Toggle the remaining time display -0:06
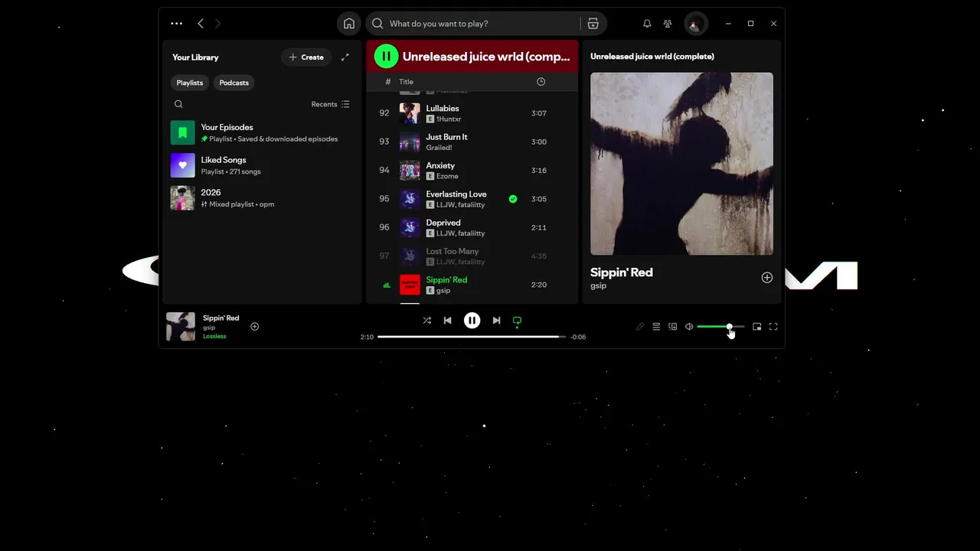Image resolution: width=980 pixels, height=551 pixels. [x=578, y=337]
